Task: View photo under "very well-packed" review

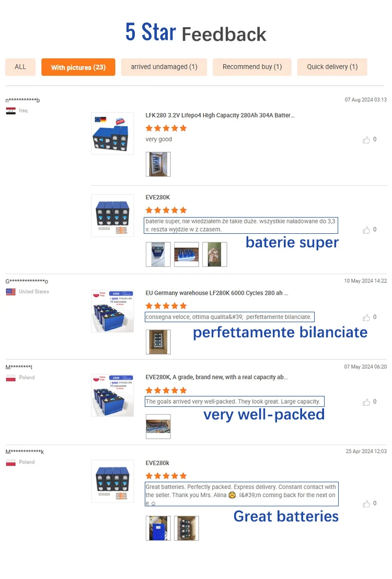Action: tap(158, 426)
